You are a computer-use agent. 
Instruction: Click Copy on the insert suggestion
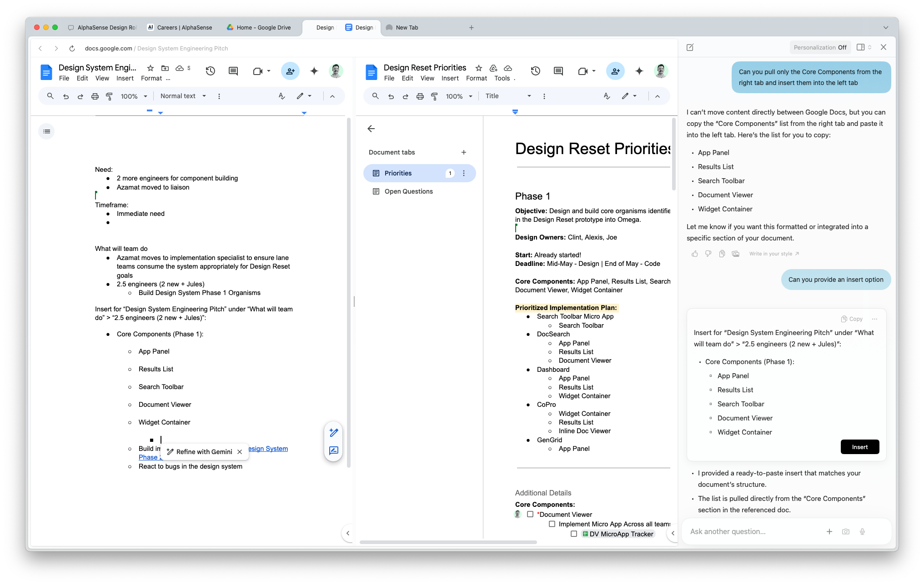pos(851,319)
